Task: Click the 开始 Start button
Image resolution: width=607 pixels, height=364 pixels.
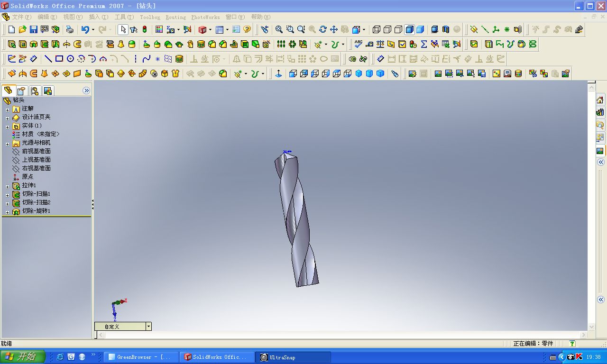Action: point(23,357)
